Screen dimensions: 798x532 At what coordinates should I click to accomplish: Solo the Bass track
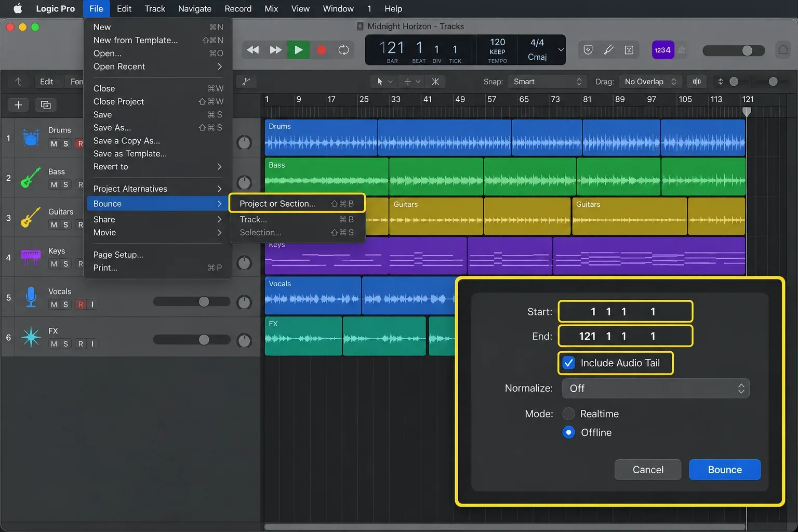65,184
